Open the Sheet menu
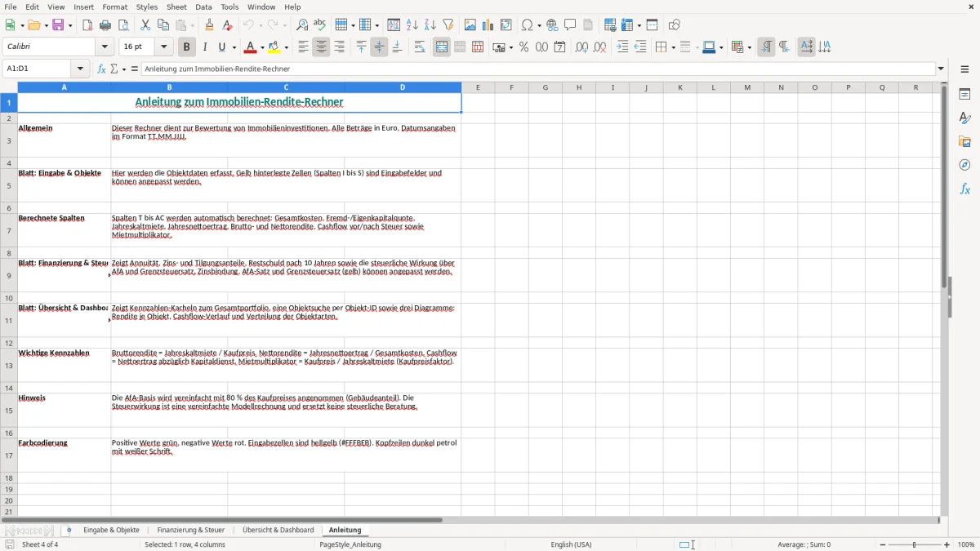This screenshot has height=551, width=980. 176,7
